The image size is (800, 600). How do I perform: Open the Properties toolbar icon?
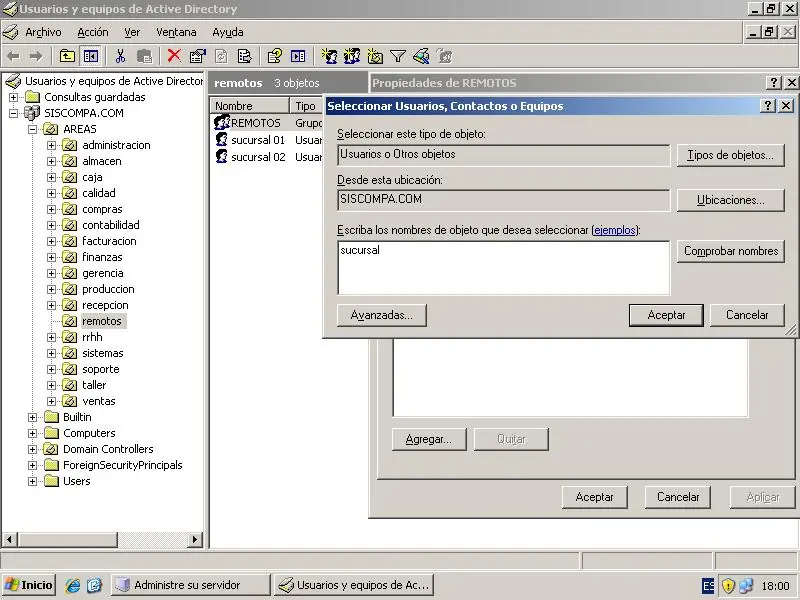[x=197, y=56]
